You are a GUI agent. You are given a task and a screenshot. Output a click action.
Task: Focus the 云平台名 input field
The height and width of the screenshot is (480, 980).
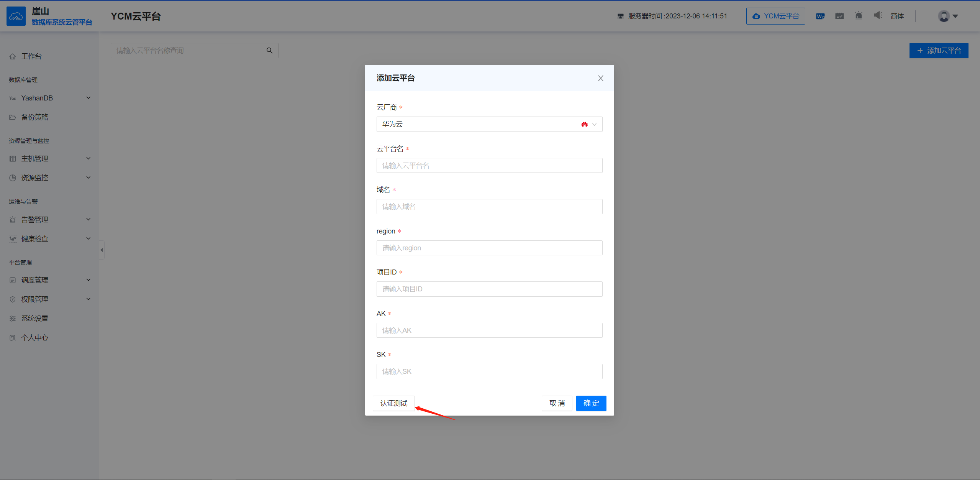click(x=489, y=166)
